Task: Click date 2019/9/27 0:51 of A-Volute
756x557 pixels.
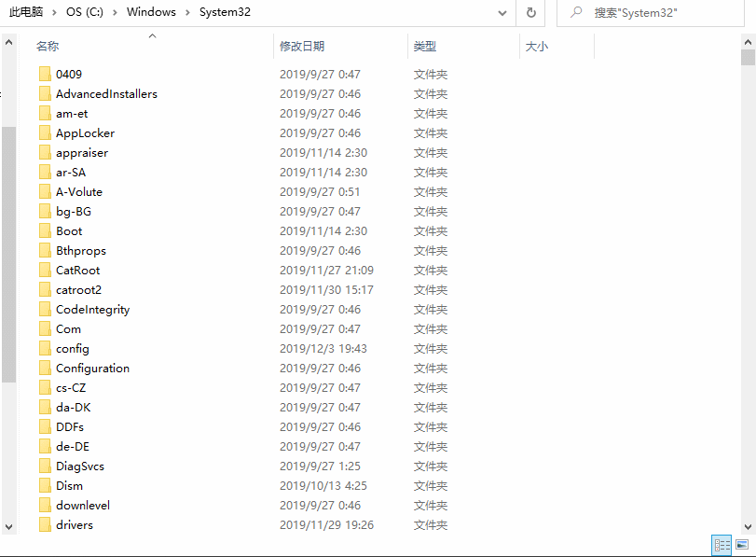Action: [x=320, y=191]
